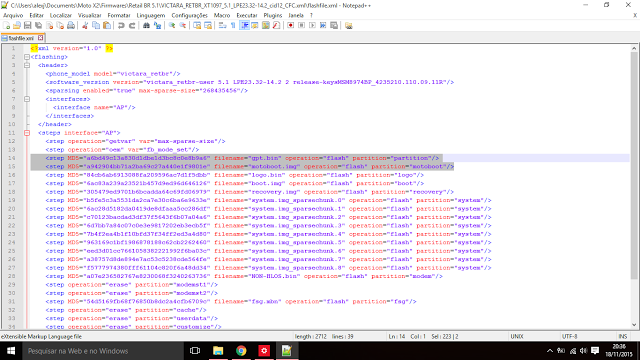Image resolution: width=640 pixels, height=360 pixels.
Task: Click the Paste clipboard toolbar icon
Action: coord(107,26)
